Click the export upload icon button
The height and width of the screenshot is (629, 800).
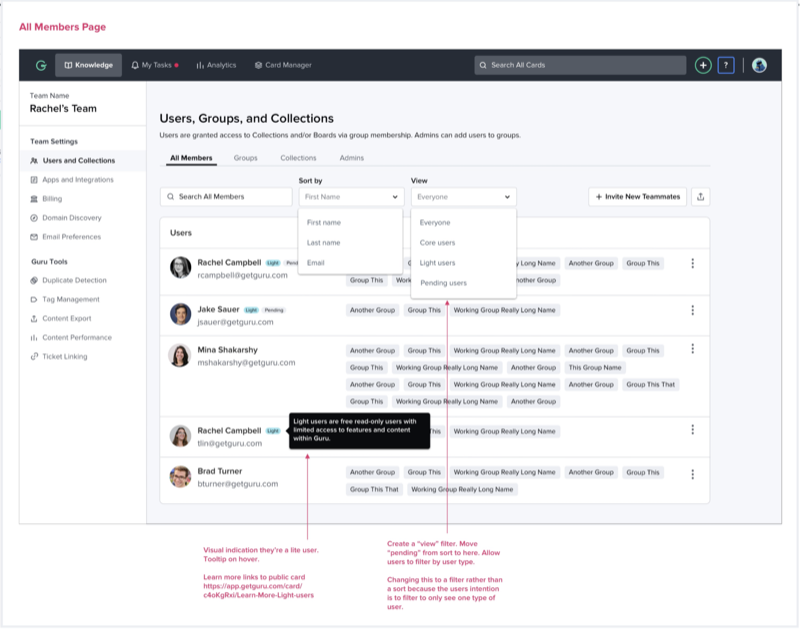(x=701, y=197)
